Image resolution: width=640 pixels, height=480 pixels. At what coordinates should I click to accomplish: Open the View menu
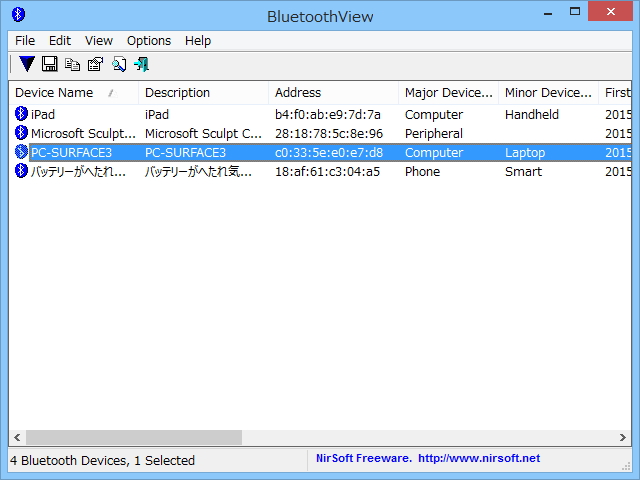coord(99,41)
